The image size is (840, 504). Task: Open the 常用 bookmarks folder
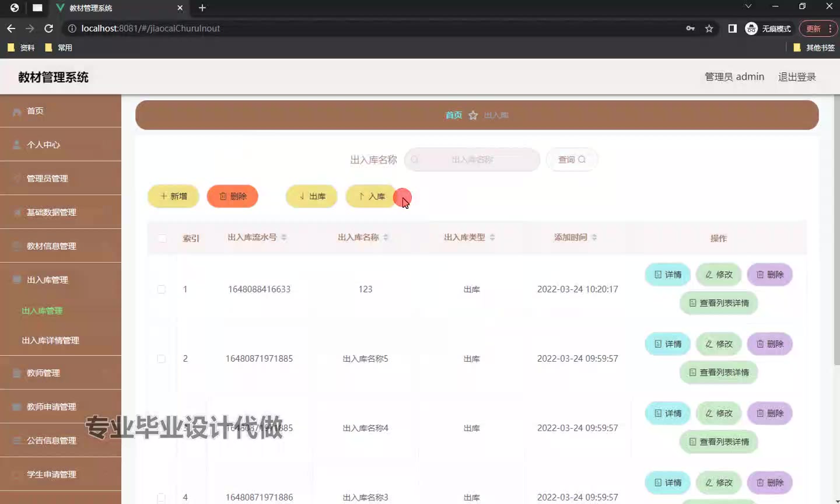point(59,48)
